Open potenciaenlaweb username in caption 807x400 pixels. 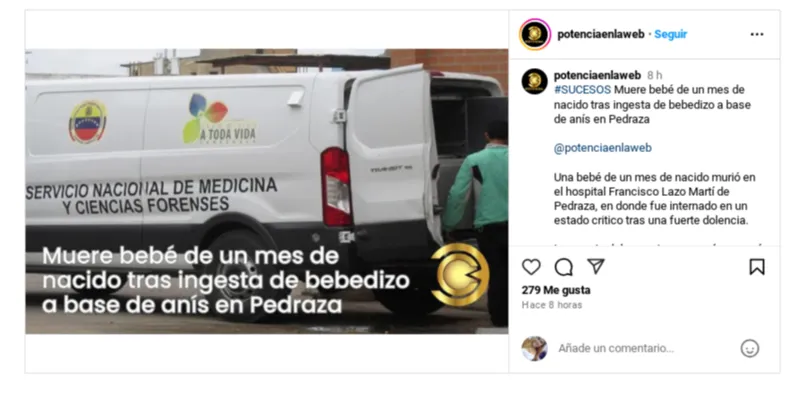pyautogui.click(x=597, y=76)
